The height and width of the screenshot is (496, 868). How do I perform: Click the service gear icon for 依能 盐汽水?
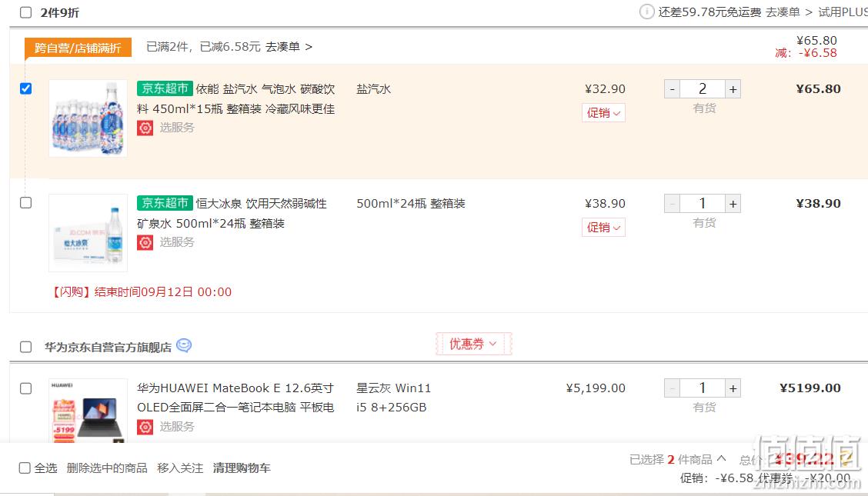coord(145,128)
